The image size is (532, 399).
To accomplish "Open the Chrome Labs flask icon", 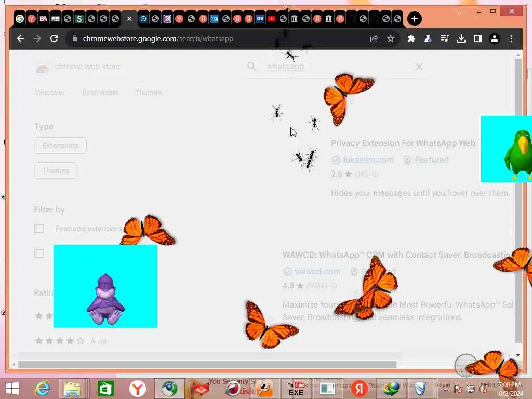I will [x=428, y=38].
